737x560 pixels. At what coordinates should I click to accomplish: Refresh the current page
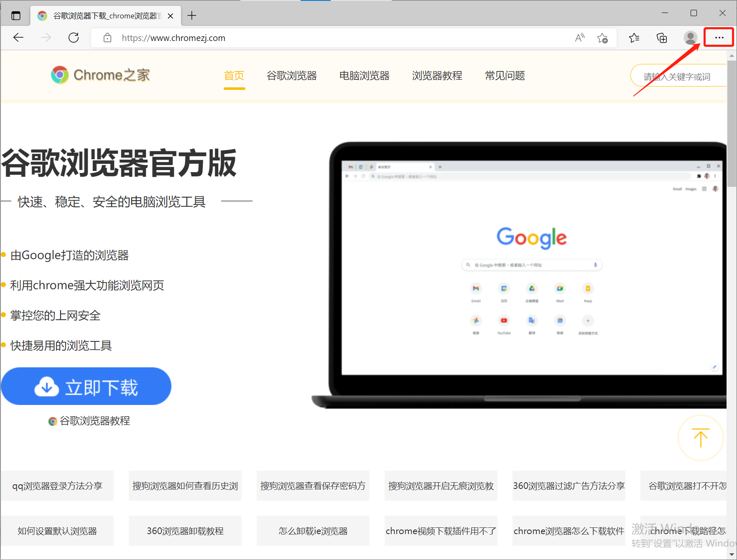click(74, 38)
